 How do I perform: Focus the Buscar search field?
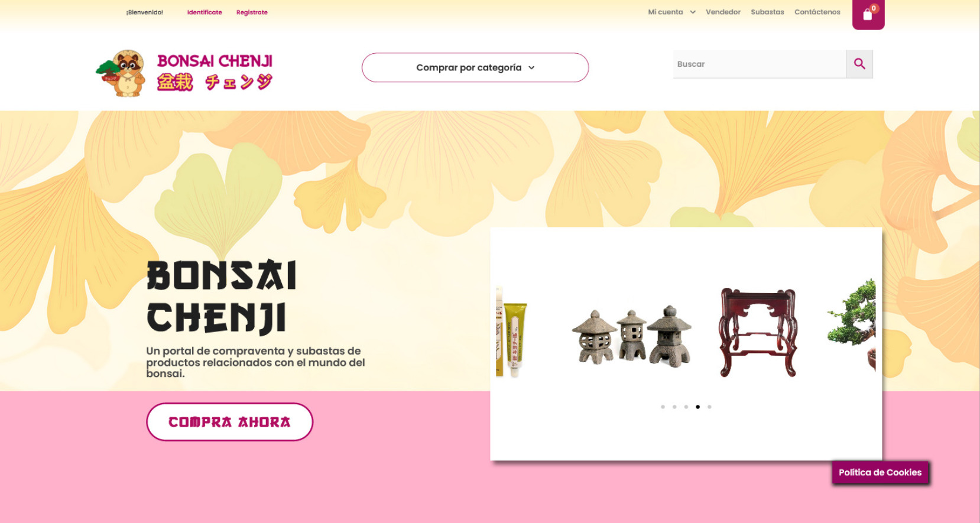coord(760,64)
